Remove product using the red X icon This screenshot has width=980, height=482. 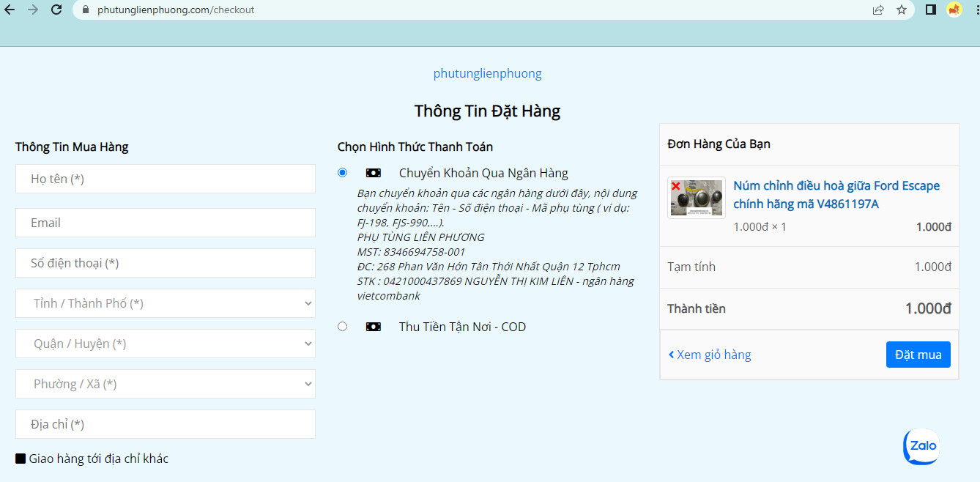click(678, 187)
